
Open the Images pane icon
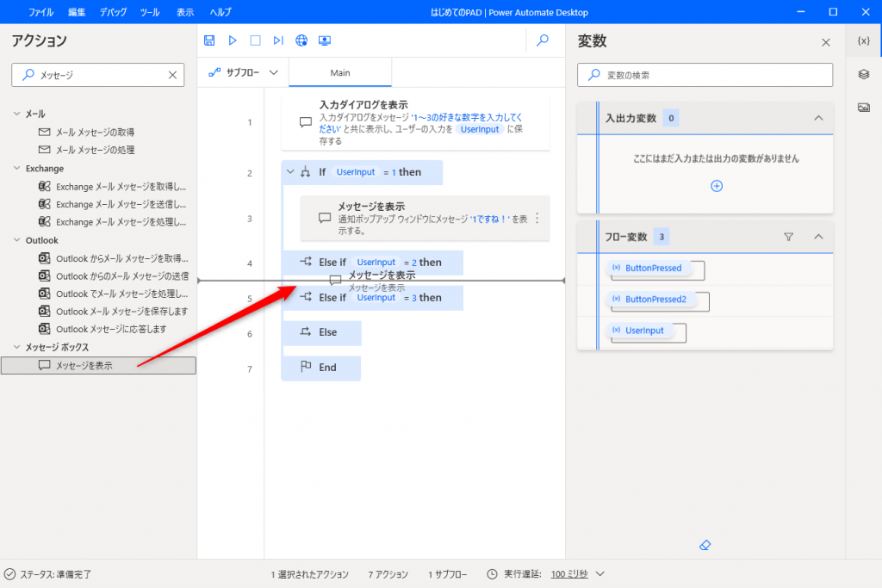coord(863,108)
